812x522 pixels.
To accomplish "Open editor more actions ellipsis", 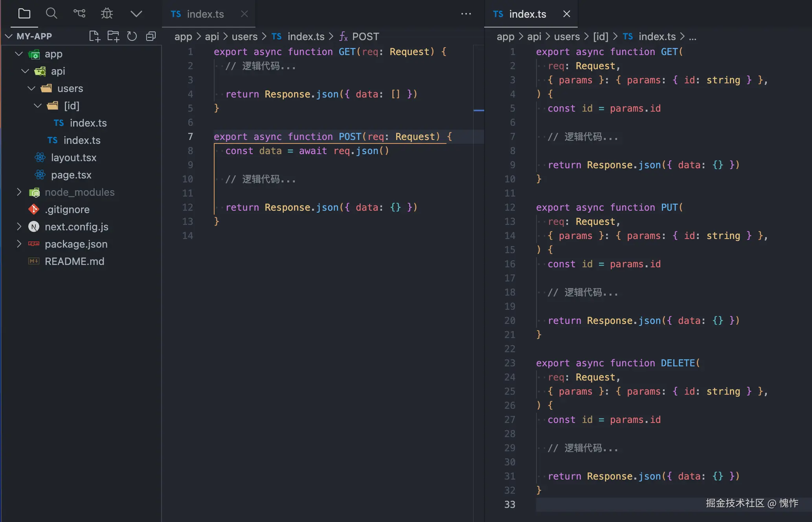I will [466, 14].
